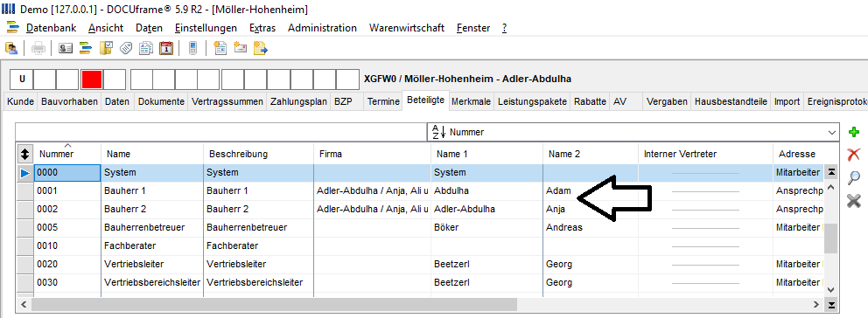
Task: Click the horizontal scrollbar right arrow
Action: tap(816, 304)
